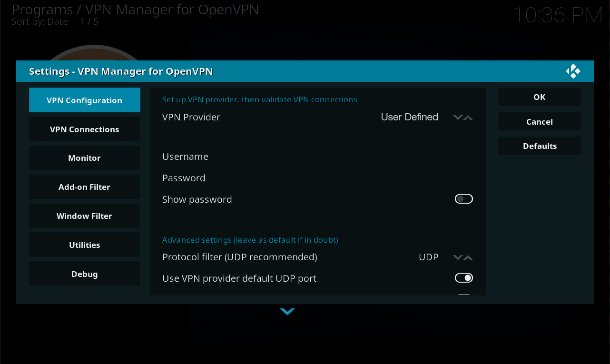Click the Cancel button

[x=539, y=122]
